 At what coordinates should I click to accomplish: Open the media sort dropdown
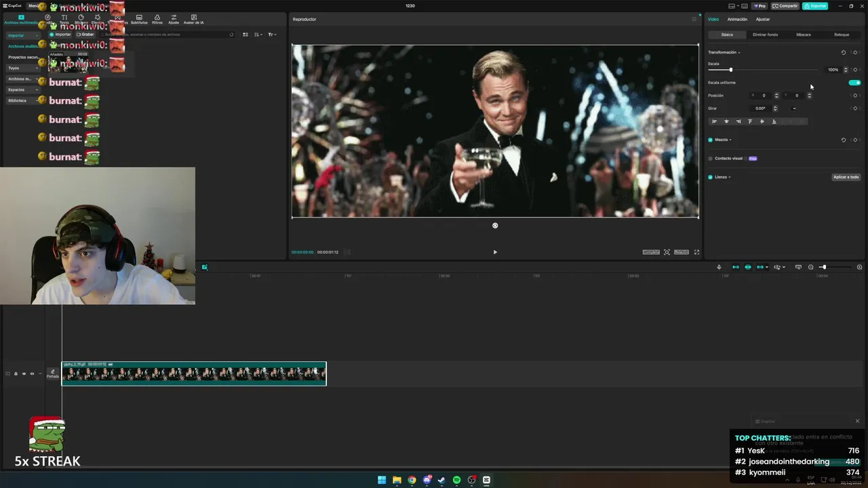(x=258, y=35)
